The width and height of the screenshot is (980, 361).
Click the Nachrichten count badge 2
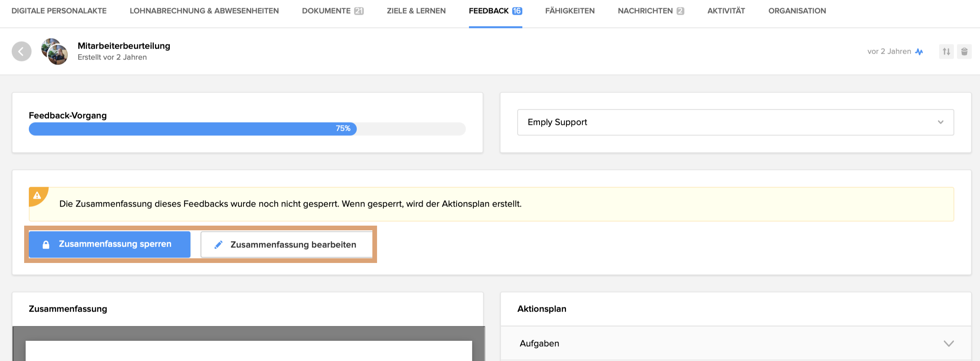(680, 11)
